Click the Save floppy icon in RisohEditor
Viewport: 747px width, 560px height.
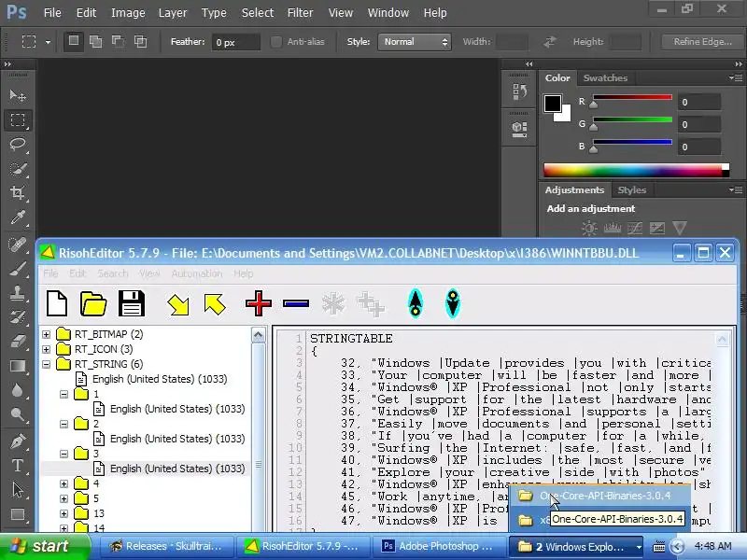pyautogui.click(x=131, y=303)
